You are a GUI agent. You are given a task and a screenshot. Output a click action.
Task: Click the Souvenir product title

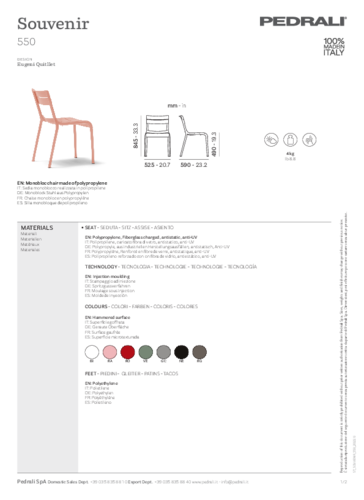click(53, 24)
